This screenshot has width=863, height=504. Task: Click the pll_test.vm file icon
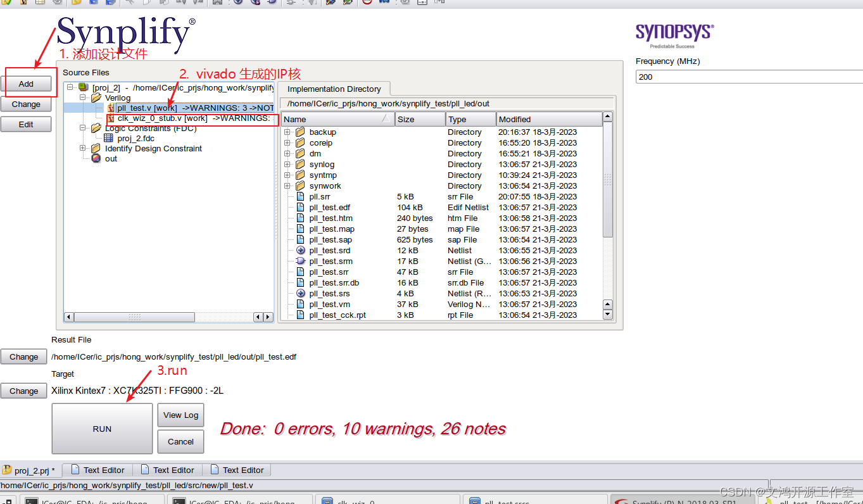tap(301, 305)
